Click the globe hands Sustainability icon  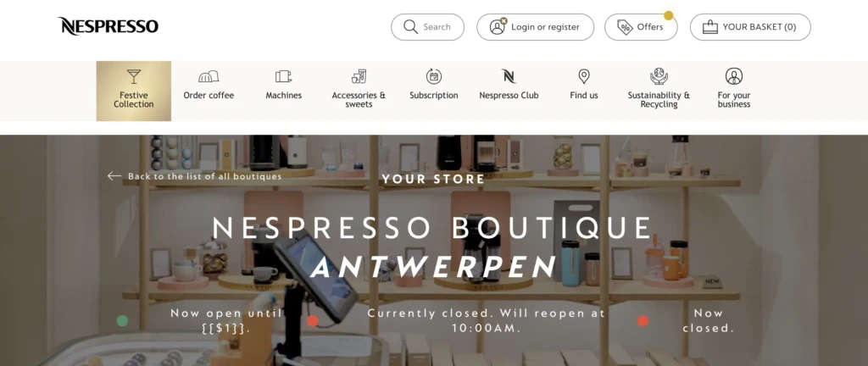click(x=659, y=76)
